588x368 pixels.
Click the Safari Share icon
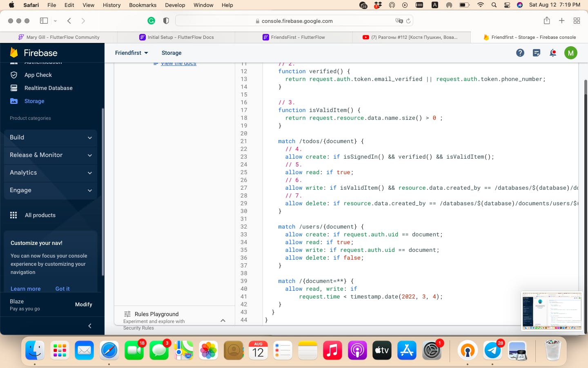(x=547, y=21)
